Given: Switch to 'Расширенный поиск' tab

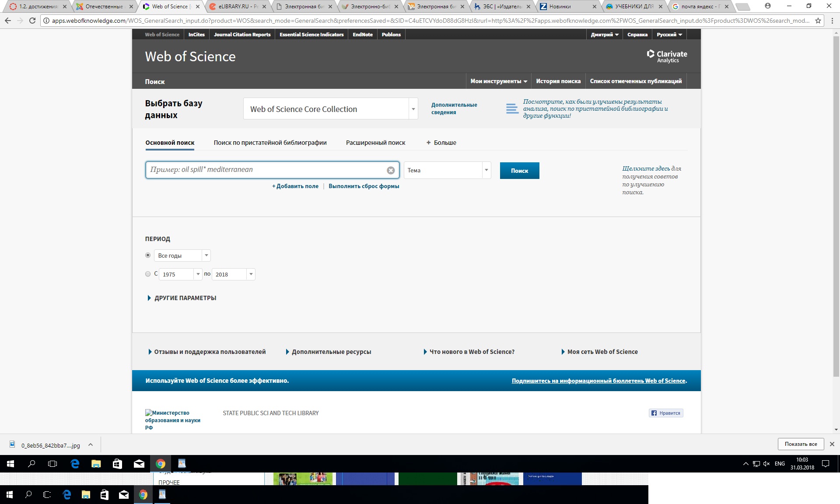Looking at the screenshot, I should point(375,143).
